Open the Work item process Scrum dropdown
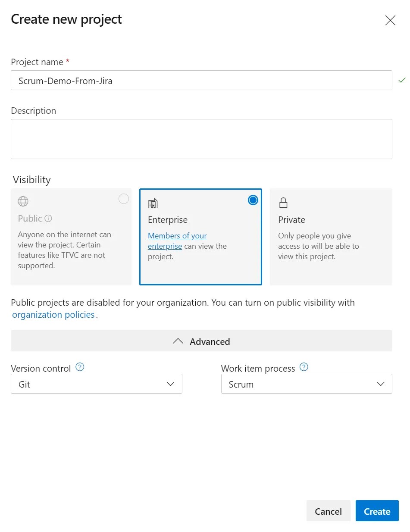The height and width of the screenshot is (532, 410). [x=307, y=384]
